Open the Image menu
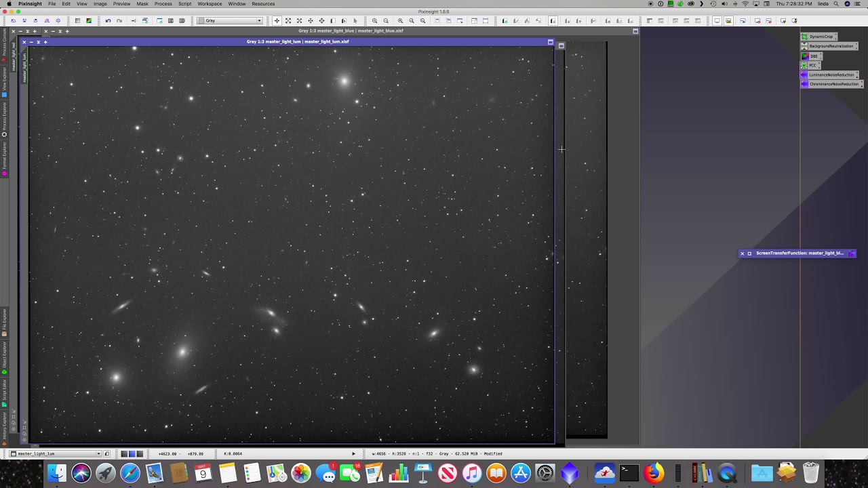Screen dimensions: 868x488 pyautogui.click(x=100, y=3)
